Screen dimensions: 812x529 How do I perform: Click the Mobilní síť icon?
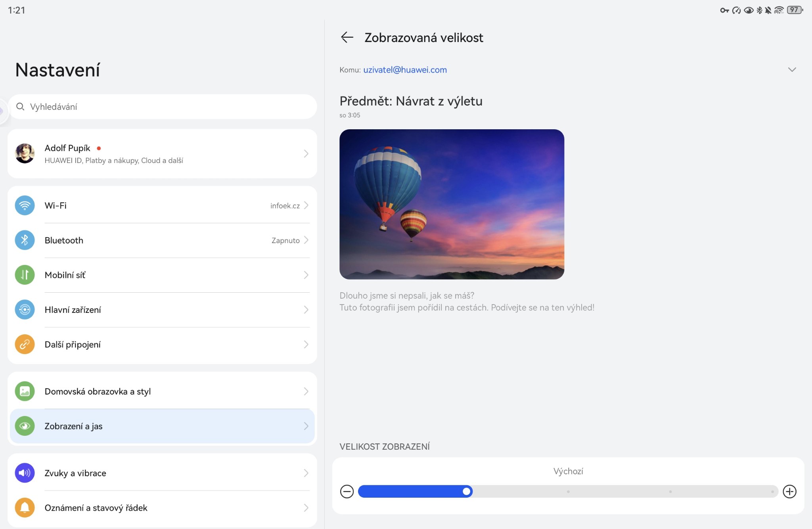click(x=25, y=275)
